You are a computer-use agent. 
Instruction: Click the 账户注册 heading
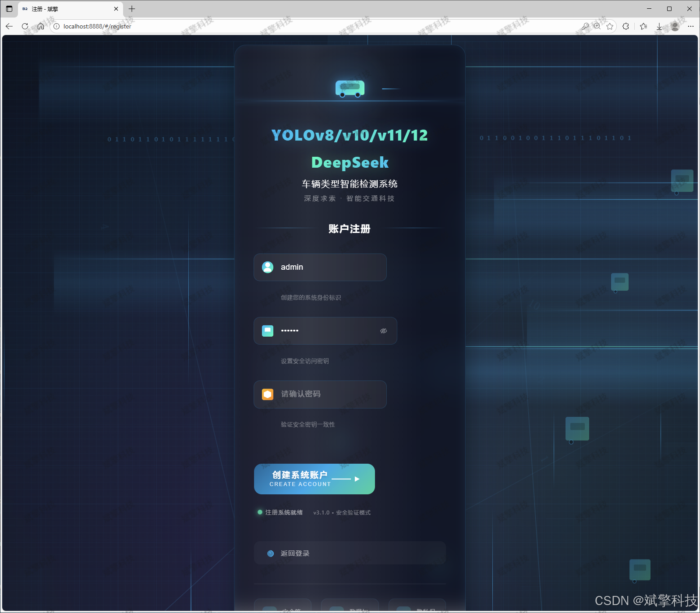[x=350, y=229]
